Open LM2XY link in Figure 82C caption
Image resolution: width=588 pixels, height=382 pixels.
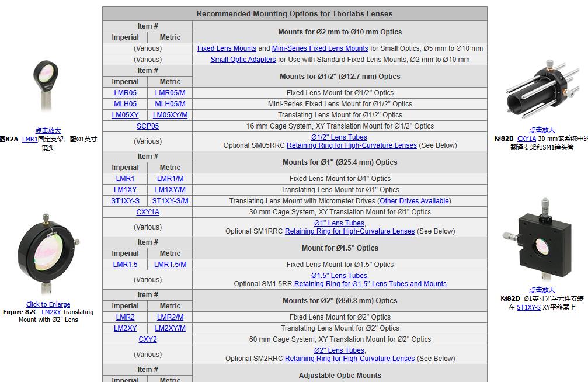click(x=51, y=312)
